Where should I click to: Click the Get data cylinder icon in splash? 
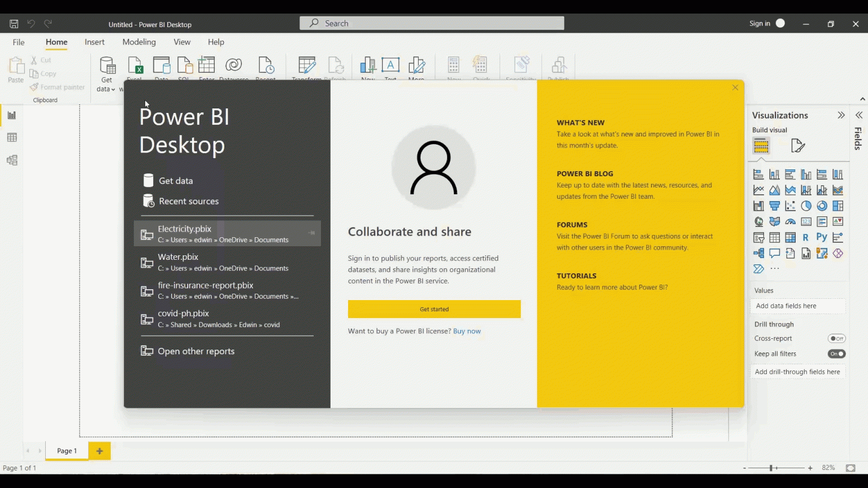click(x=149, y=181)
